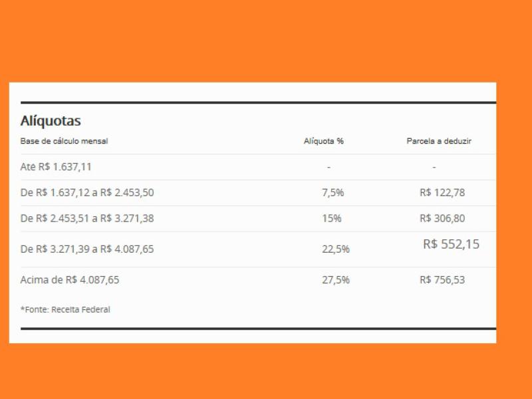The image size is (532, 399).
Task: Select the R$ 3.271,39 a R$ 4.087,65 range
Action: point(88,249)
